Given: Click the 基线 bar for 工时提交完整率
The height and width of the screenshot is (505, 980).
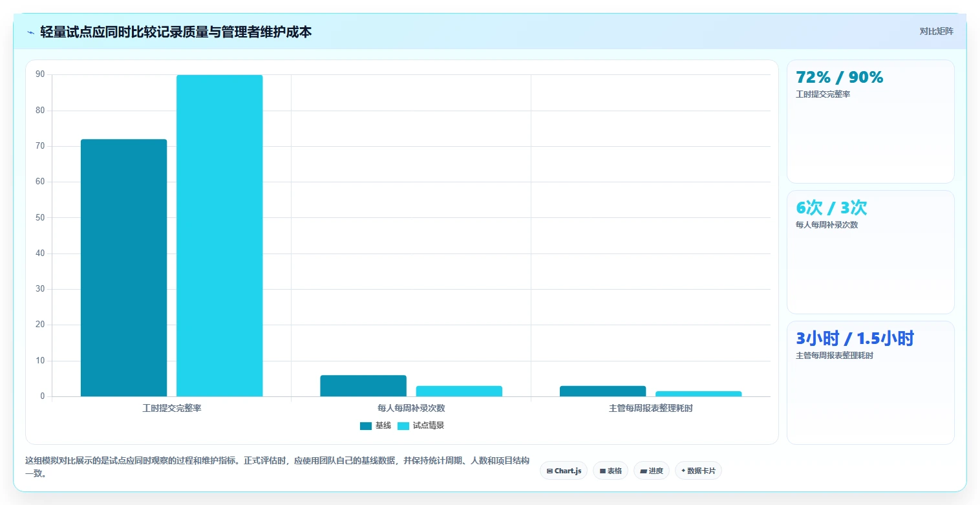Looking at the screenshot, I should click(x=123, y=268).
